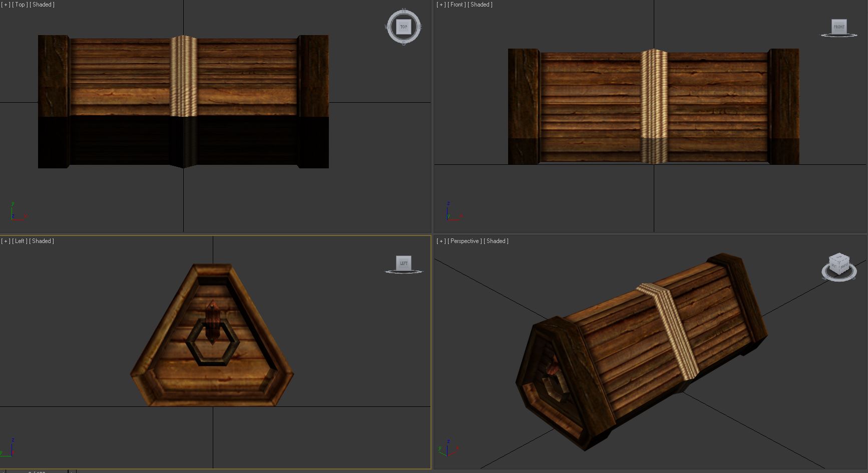Click the W compass letter on the Top ViewCube

387,27
